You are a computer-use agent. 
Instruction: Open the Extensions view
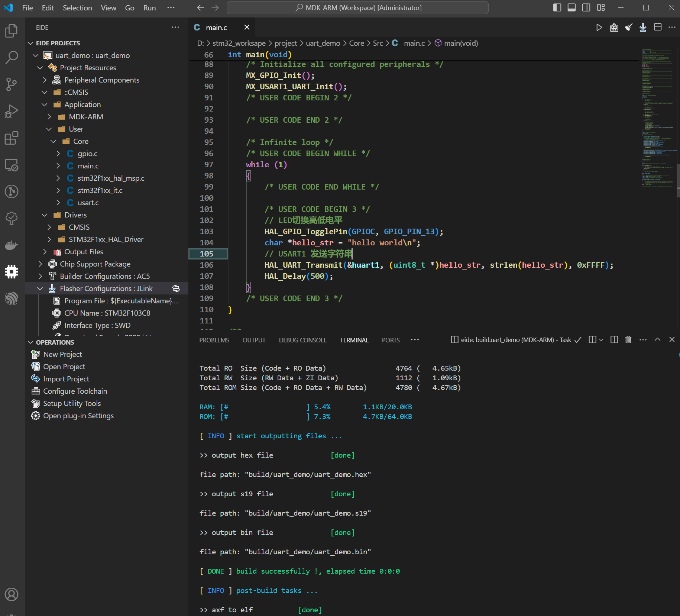coord(12,138)
